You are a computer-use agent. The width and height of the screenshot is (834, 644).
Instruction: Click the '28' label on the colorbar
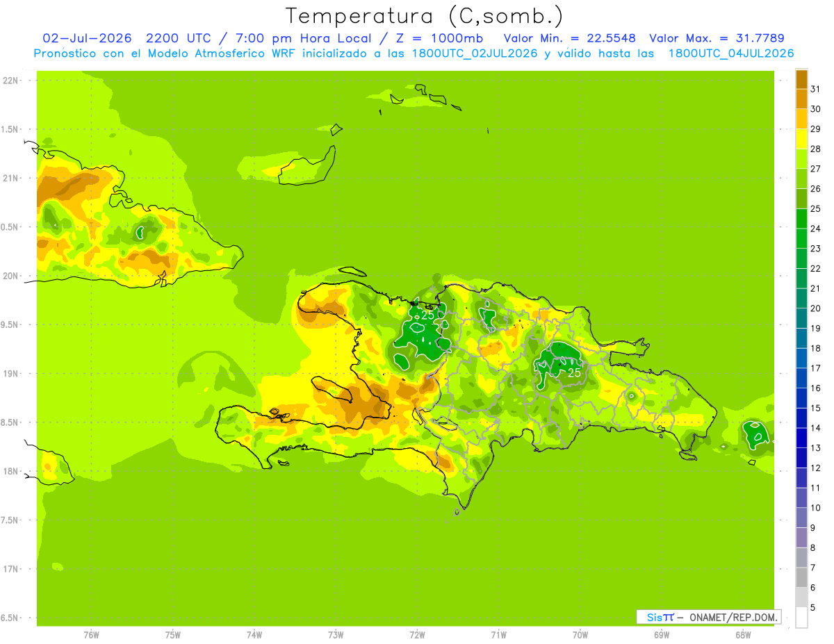815,149
